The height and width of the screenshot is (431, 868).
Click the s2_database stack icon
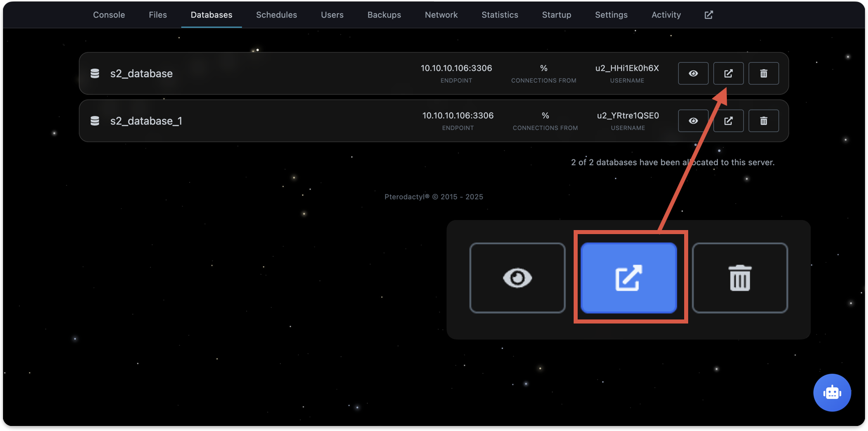tap(94, 73)
